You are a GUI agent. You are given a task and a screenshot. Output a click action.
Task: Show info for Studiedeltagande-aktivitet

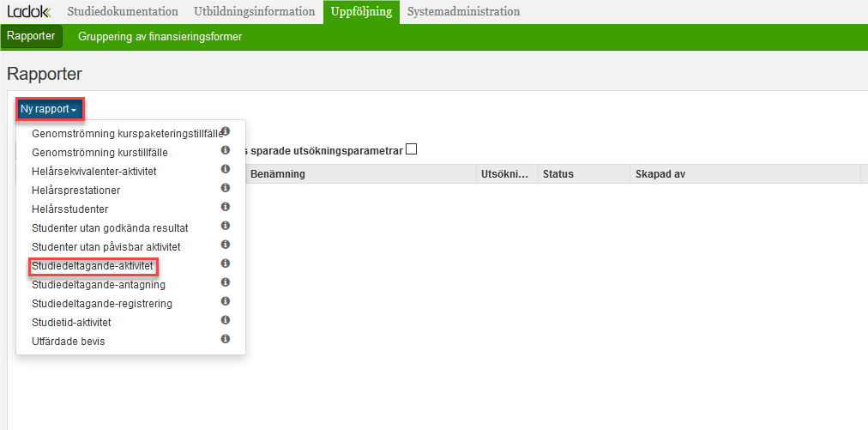[226, 263]
